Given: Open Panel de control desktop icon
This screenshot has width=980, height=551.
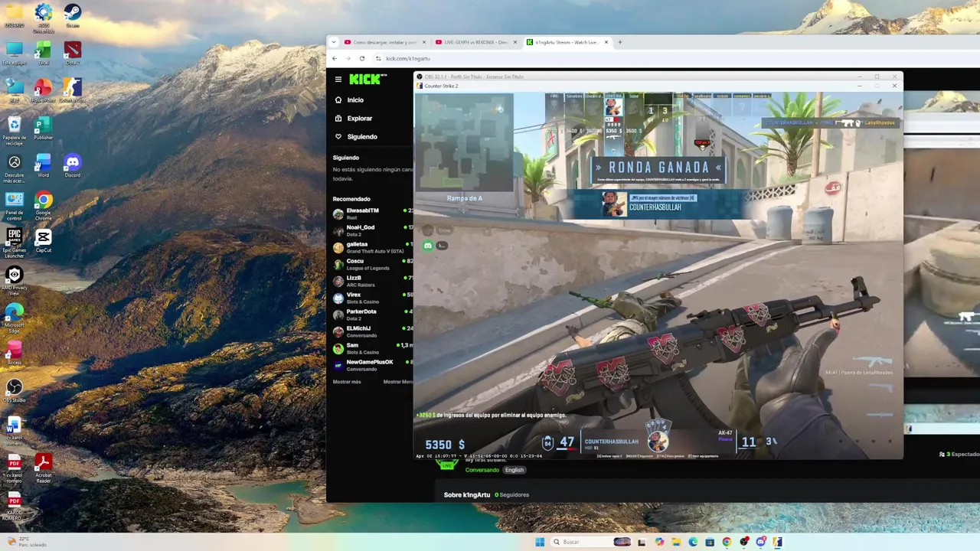Looking at the screenshot, I should pos(15,206).
